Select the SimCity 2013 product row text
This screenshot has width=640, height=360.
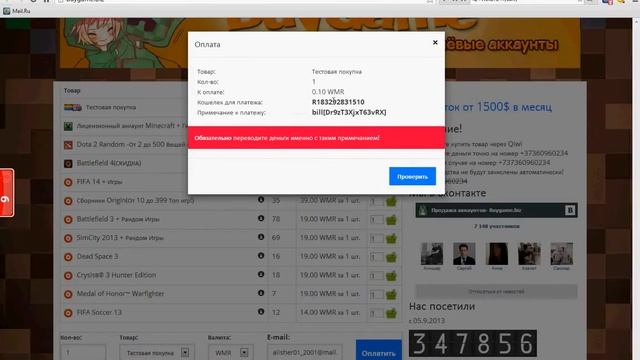coord(120,238)
